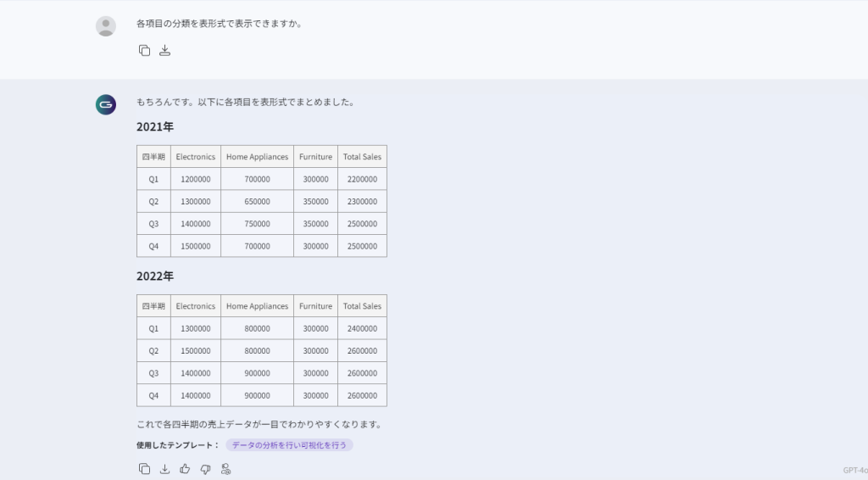Download the AI response
Image resolution: width=868 pixels, height=480 pixels.
pos(164,469)
